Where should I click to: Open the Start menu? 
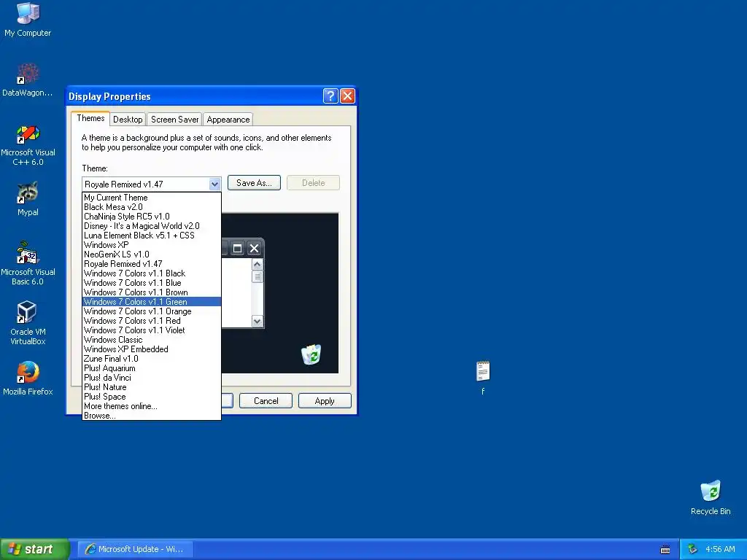34,549
